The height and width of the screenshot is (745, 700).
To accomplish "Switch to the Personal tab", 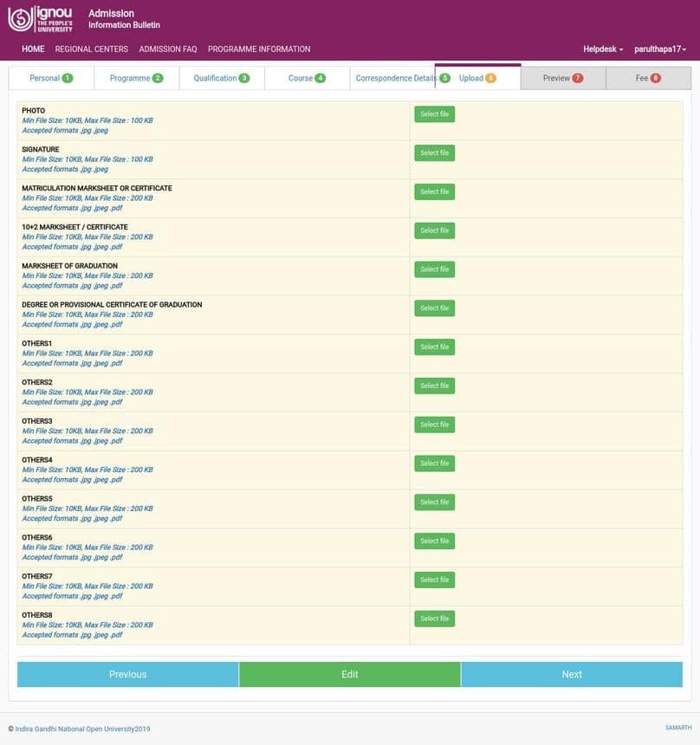I will coord(50,78).
